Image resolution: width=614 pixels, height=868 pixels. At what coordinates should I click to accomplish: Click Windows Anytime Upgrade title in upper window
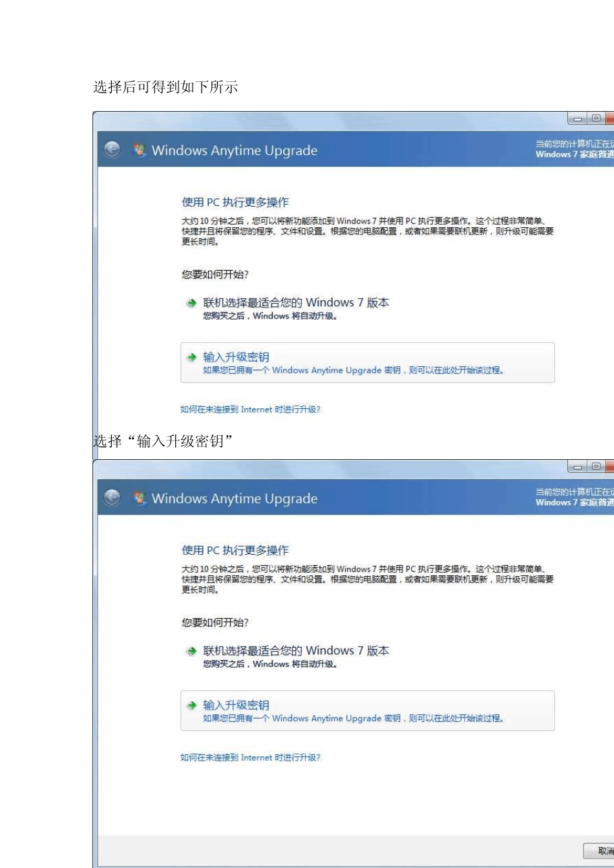235,150
